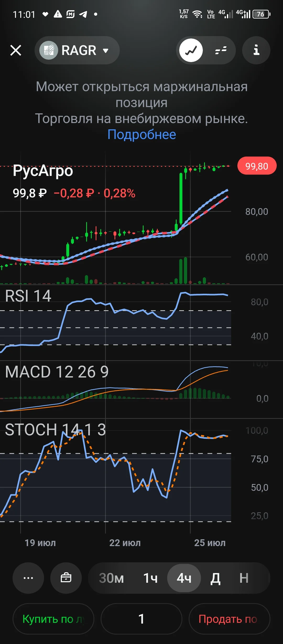The height and width of the screenshot is (644, 283).
Task: Tap the red 99,80 price label
Action: (x=257, y=166)
